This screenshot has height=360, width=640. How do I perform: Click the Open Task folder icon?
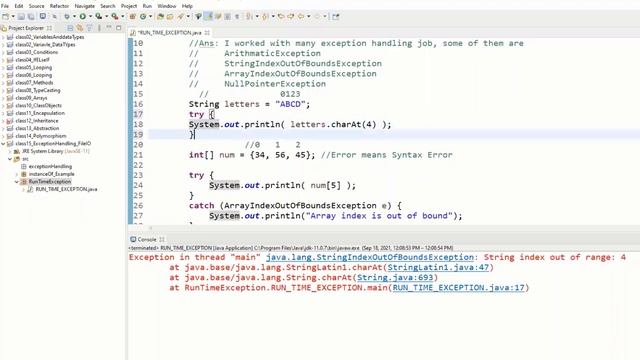coord(169,16)
